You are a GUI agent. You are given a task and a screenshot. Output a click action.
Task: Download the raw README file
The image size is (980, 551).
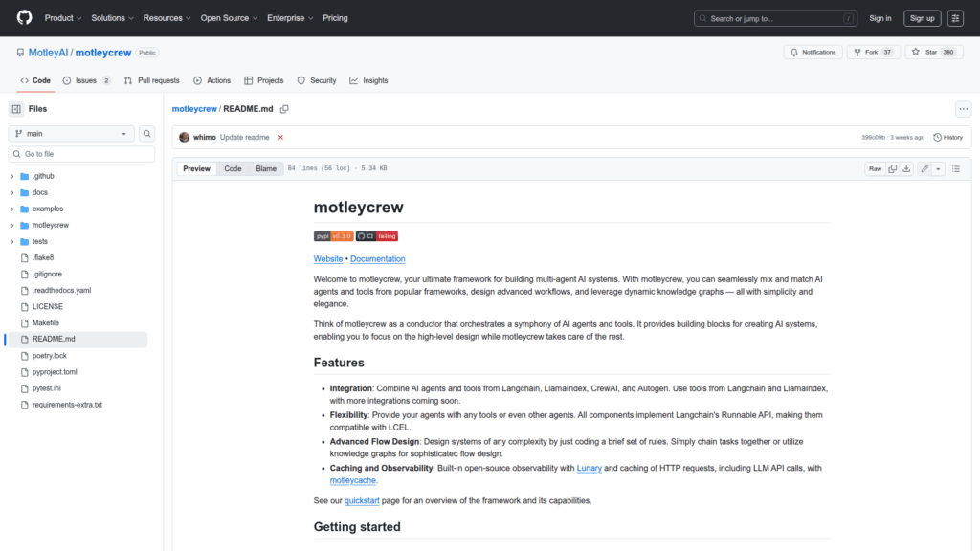[906, 168]
